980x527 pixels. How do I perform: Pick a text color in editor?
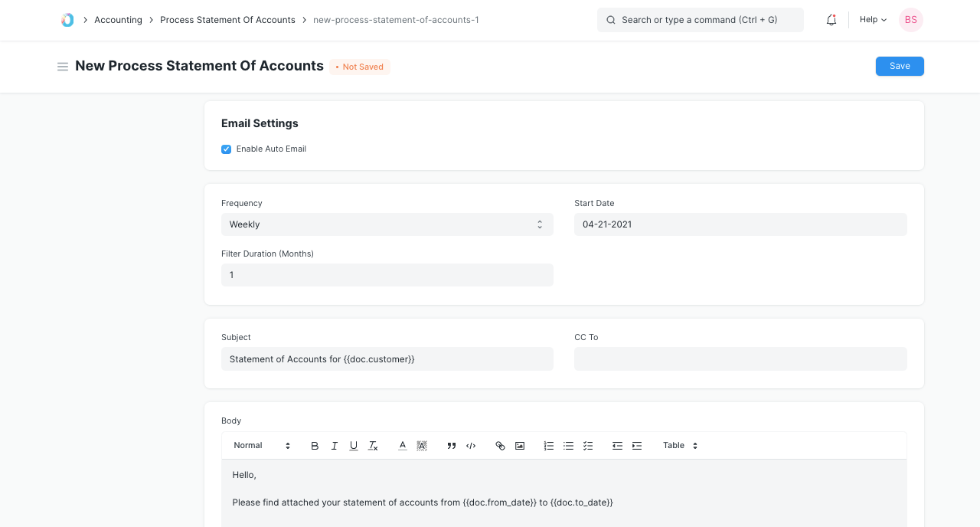(403, 446)
